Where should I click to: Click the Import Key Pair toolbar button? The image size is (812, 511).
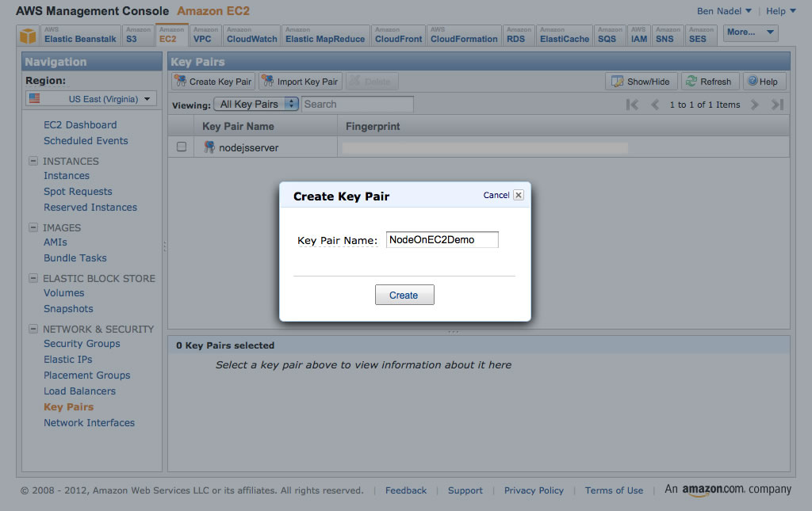301,82
